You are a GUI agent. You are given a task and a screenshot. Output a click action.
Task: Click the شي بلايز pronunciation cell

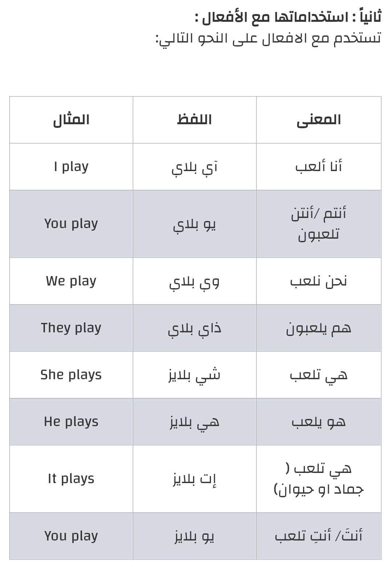(195, 375)
